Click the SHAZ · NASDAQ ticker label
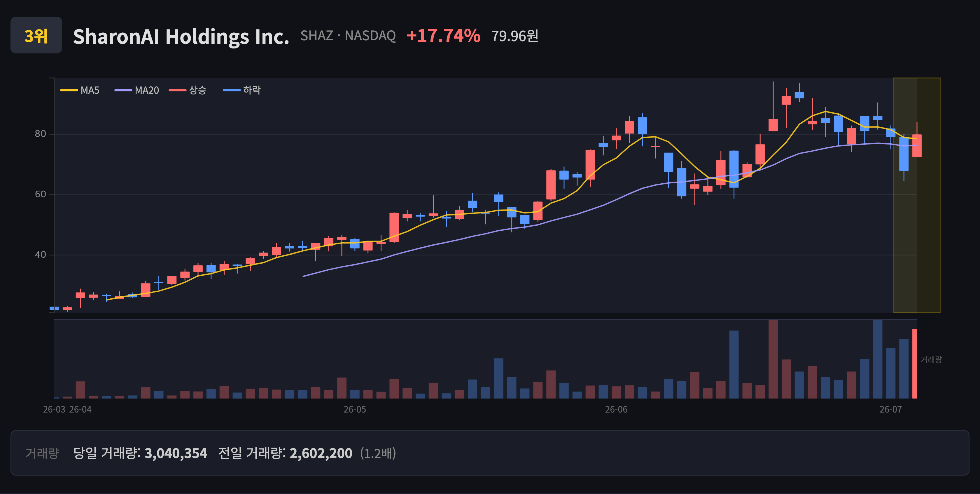The height and width of the screenshot is (494, 980). 348,36
